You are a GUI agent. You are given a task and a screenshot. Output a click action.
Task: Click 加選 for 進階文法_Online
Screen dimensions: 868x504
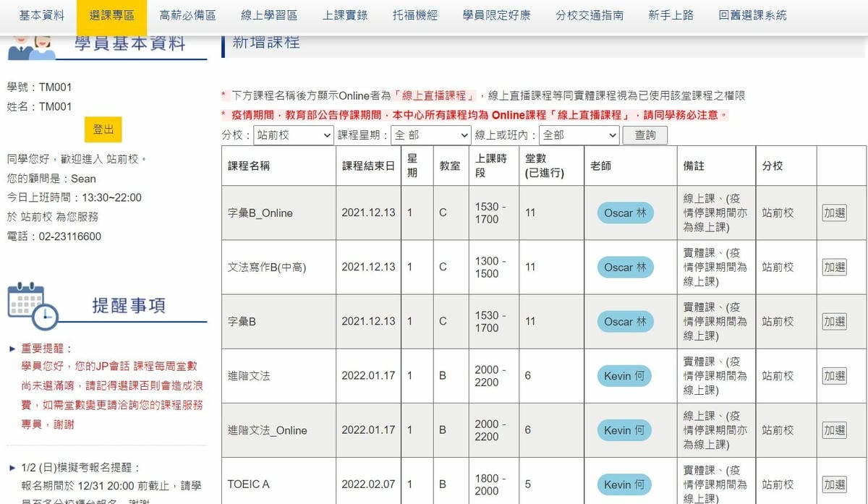coord(834,430)
